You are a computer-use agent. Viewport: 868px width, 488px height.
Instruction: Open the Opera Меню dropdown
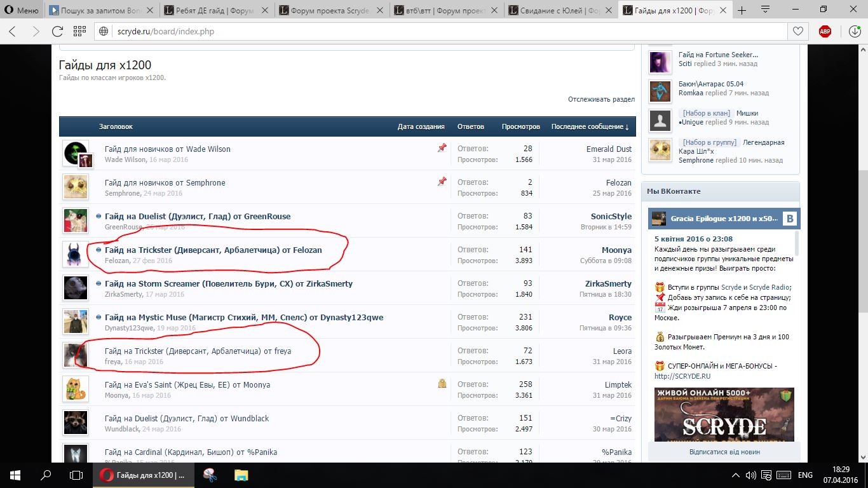22,10
